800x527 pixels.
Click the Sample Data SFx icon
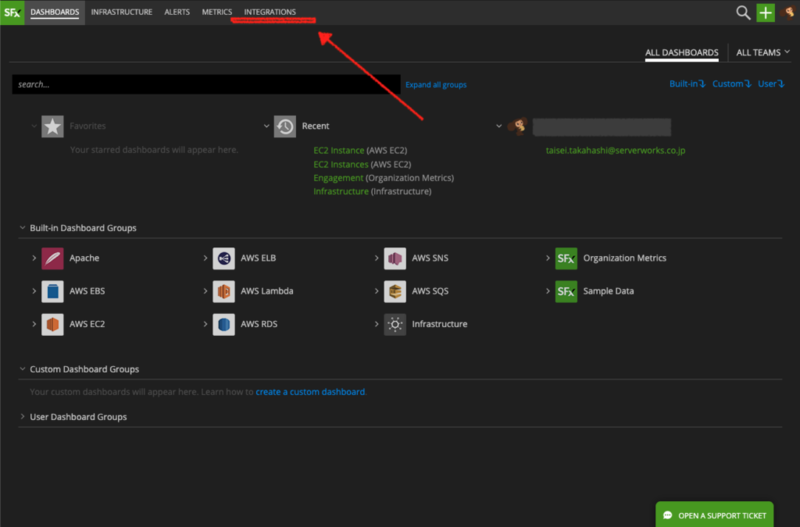(x=566, y=291)
